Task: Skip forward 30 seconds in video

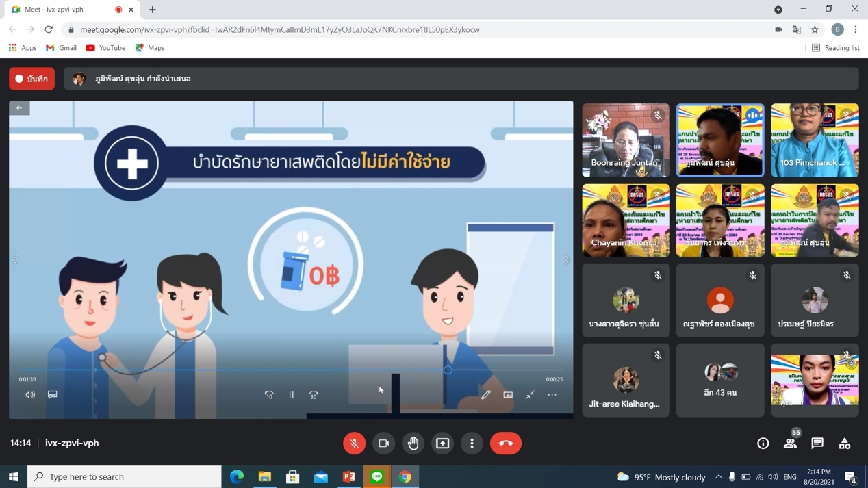Action: [x=314, y=395]
